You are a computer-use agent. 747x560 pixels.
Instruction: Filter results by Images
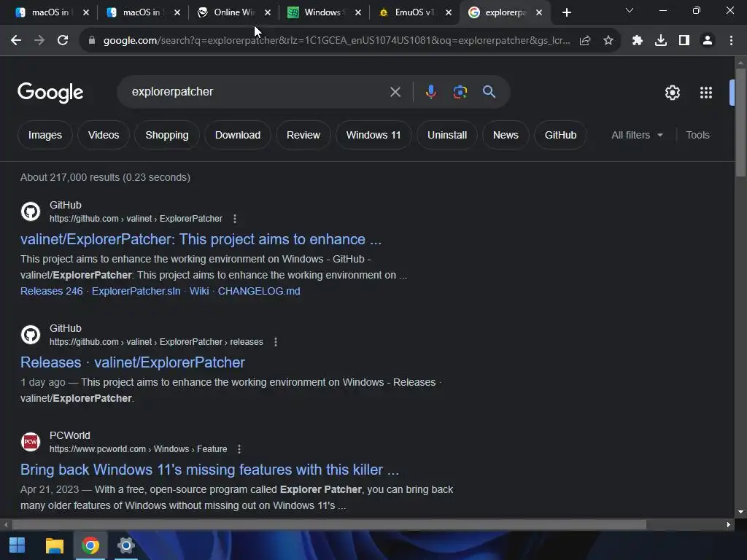(x=45, y=135)
